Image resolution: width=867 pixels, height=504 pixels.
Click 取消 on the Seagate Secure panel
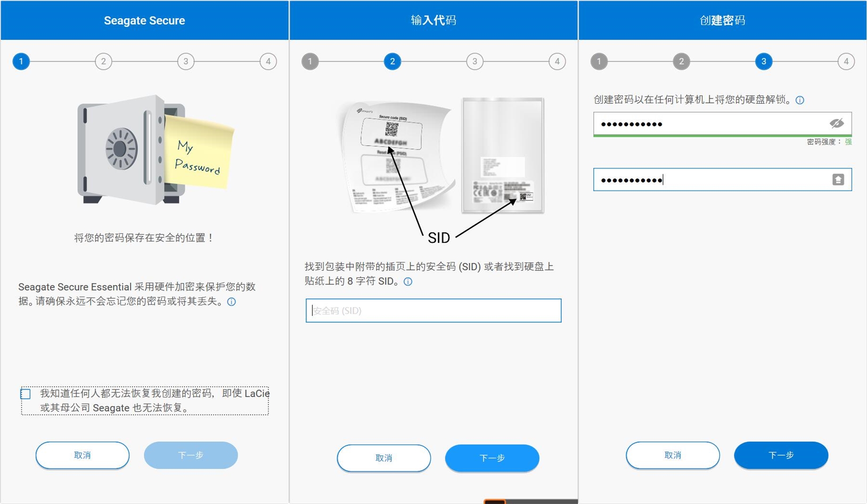click(82, 455)
